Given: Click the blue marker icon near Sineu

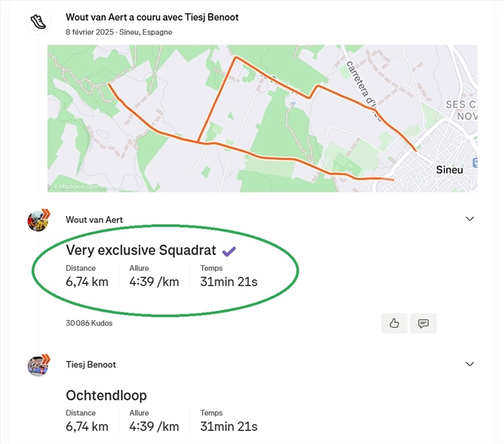Looking at the screenshot, I should [x=474, y=162].
